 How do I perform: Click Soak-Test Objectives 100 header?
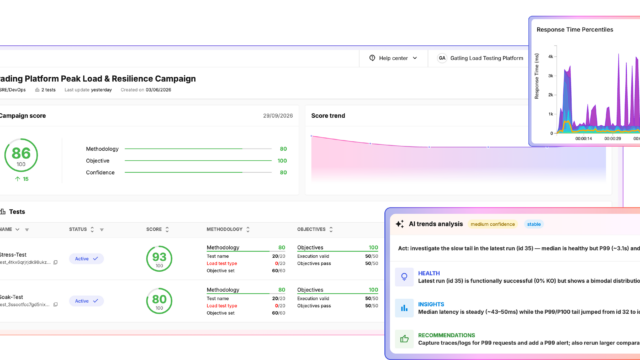coord(338,290)
